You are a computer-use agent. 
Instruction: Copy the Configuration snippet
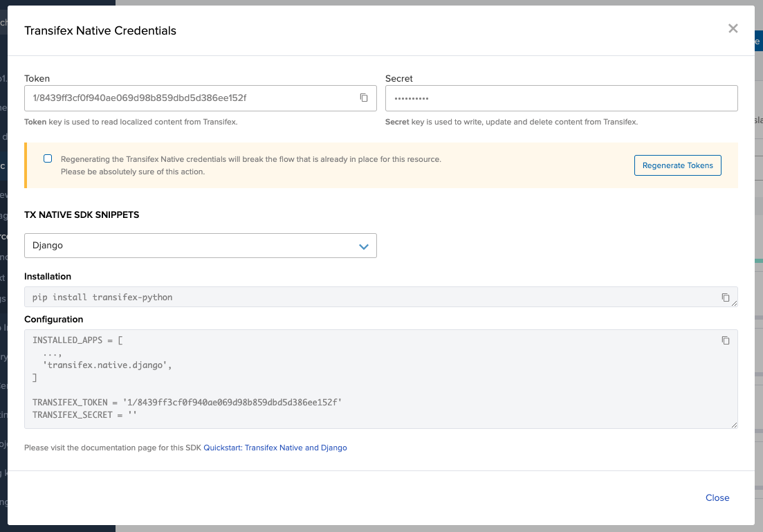point(726,340)
